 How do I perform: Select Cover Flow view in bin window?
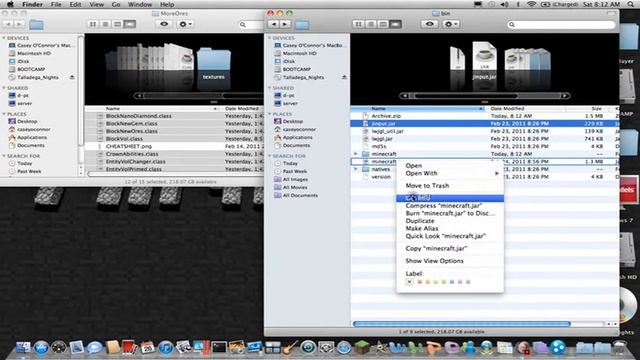point(396,24)
